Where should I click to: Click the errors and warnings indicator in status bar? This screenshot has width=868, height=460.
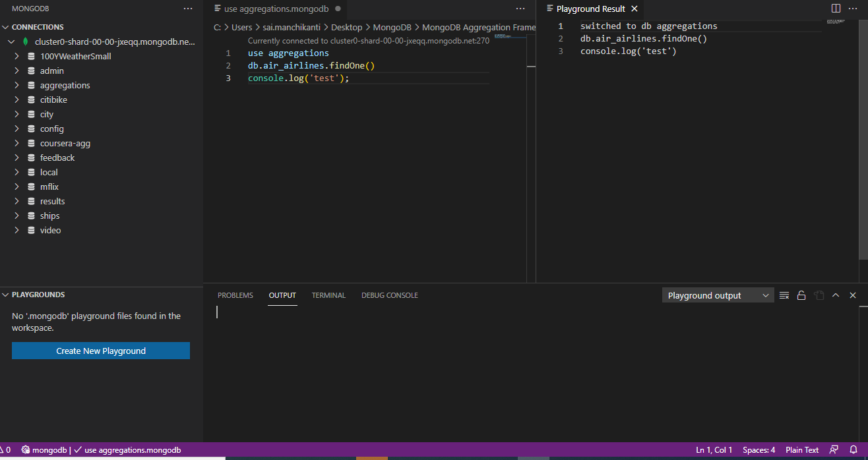point(7,449)
